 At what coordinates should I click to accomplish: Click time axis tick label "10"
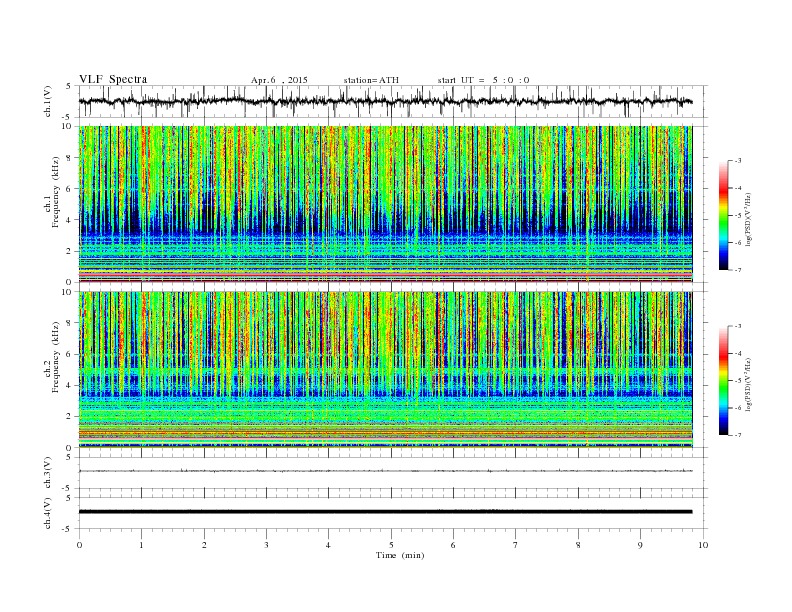tap(703, 545)
